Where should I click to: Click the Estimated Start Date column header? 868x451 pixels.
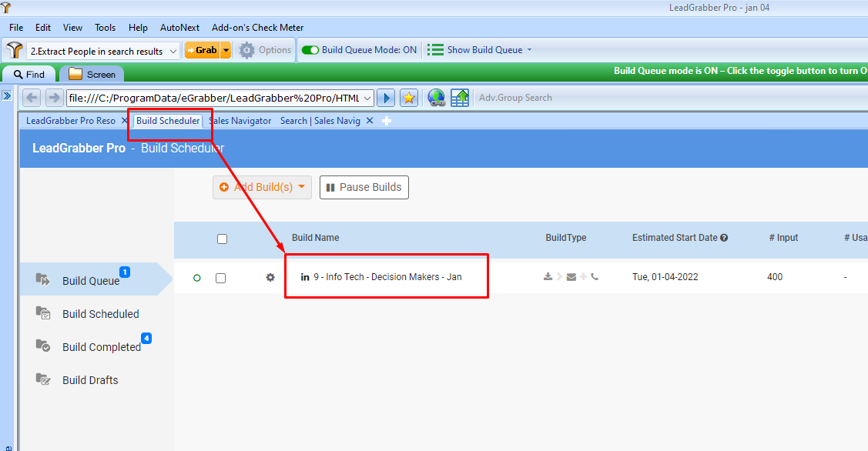pyautogui.click(x=675, y=237)
